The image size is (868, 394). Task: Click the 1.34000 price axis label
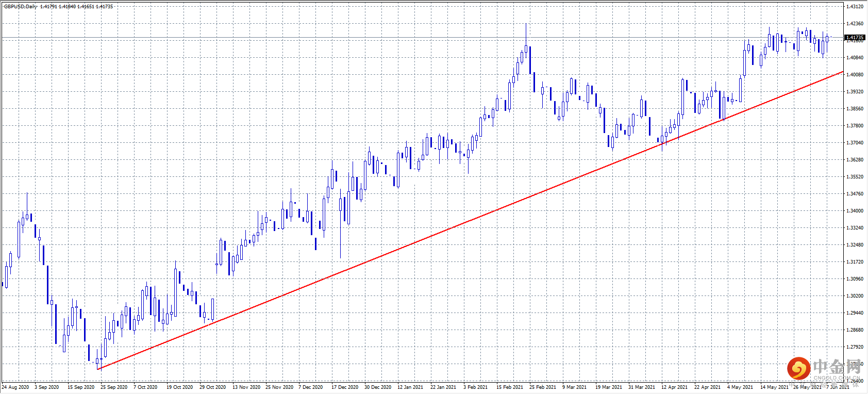[855, 211]
